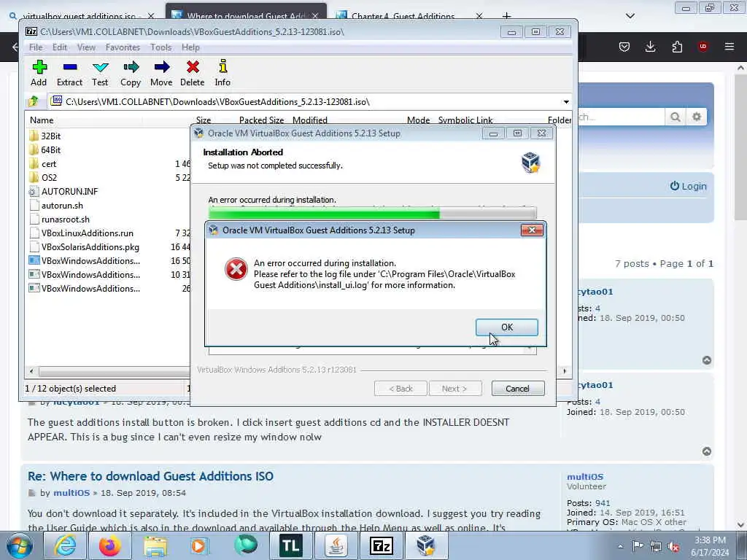Viewport: 747px width, 560px height.
Task: Open the Firefox downloads icon
Action: 650,47
